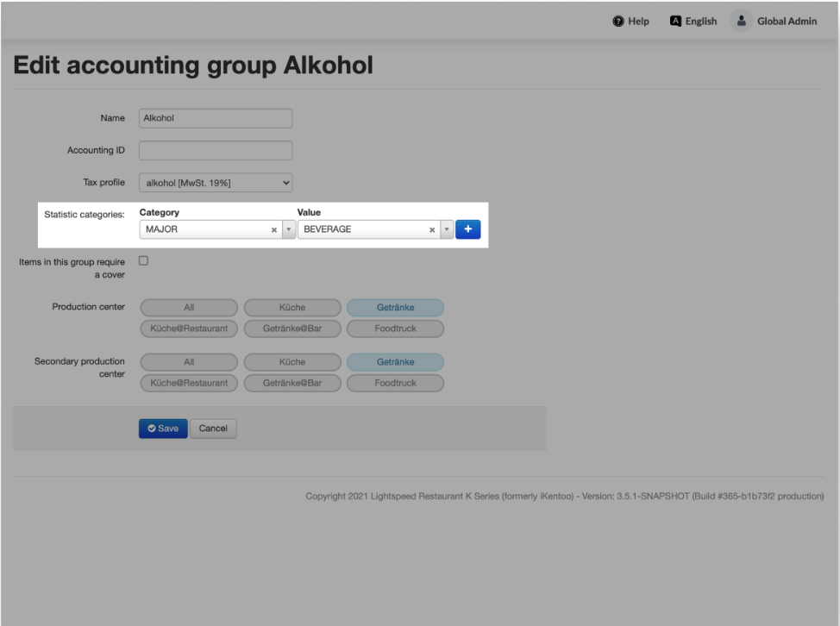840x626 pixels.
Task: Select Foodtruck under Production center
Action: point(395,329)
